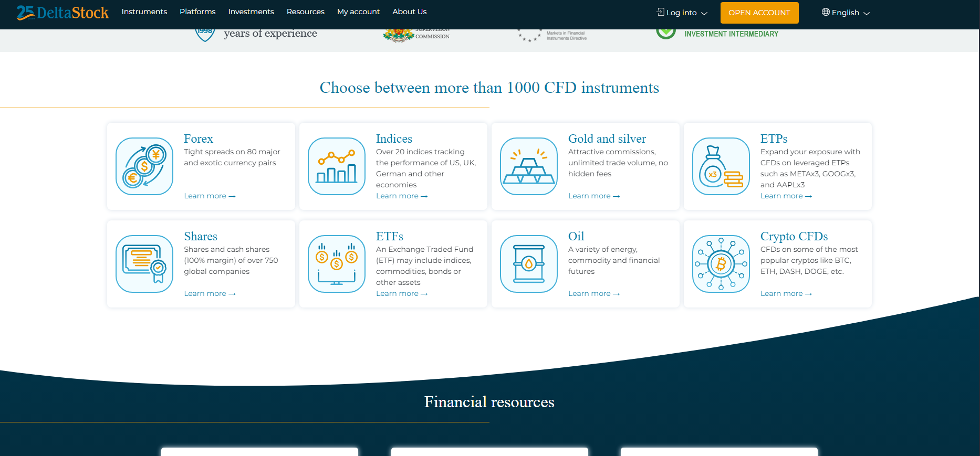This screenshot has height=456, width=980.
Task: Follow Learn more under Oil
Action: click(594, 293)
